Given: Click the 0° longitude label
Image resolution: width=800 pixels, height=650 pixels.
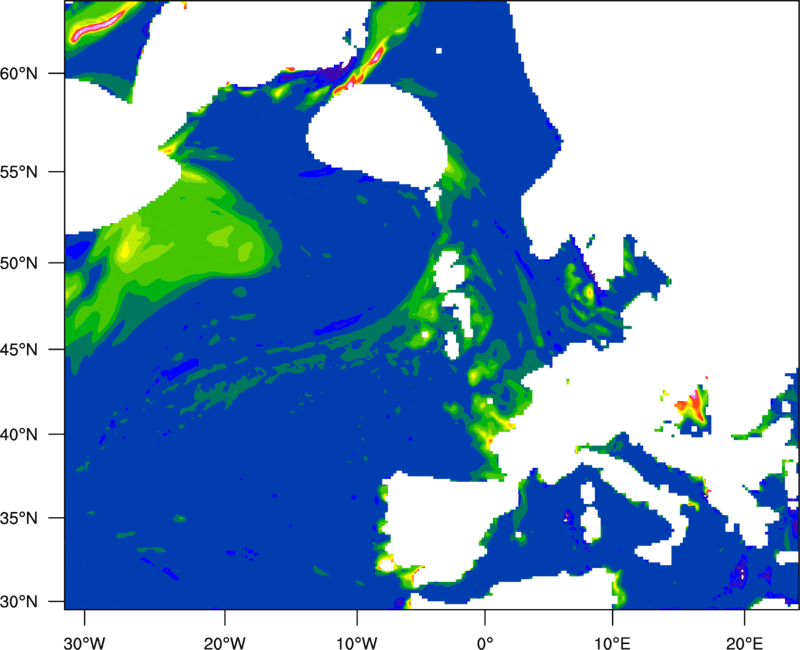Looking at the screenshot, I should (485, 643).
